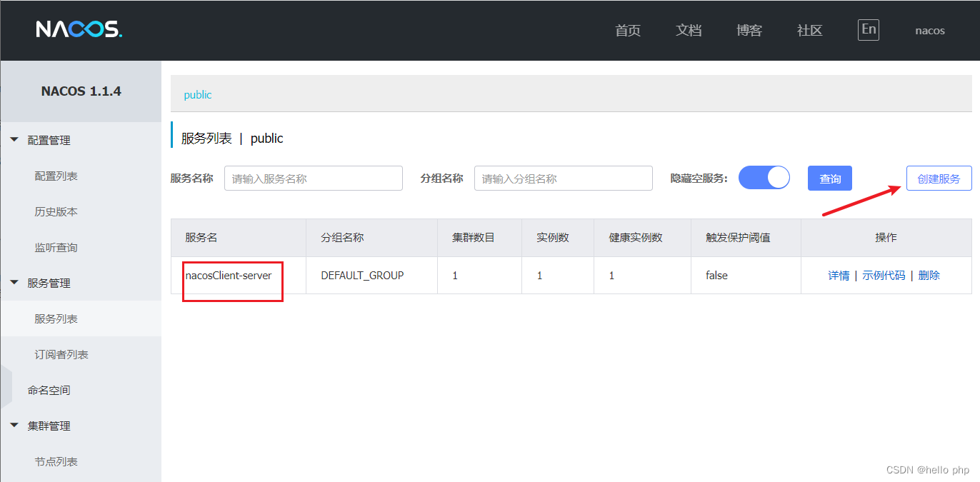980x482 pixels.
Task: Collapse the 配置管理 menu arrow
Action: 14,140
